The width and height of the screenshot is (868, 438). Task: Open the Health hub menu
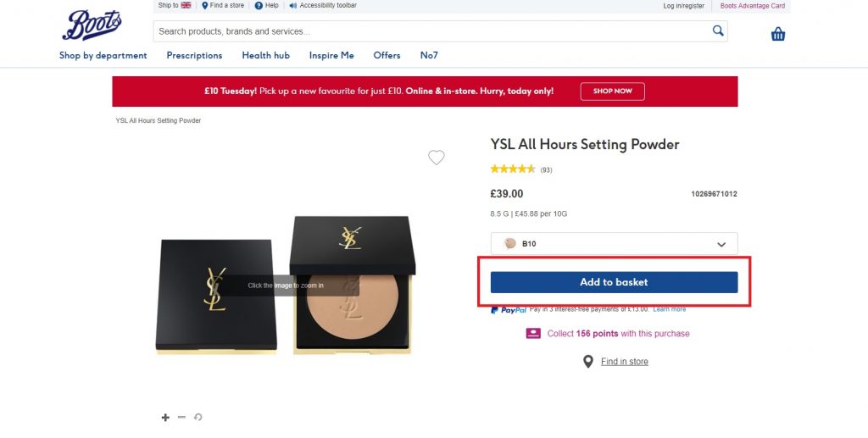(265, 56)
